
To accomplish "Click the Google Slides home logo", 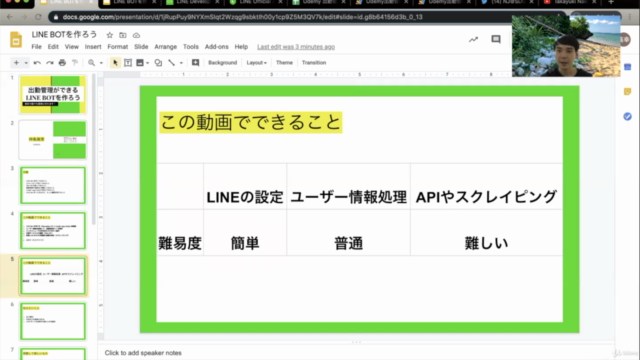I will pos(16,40).
